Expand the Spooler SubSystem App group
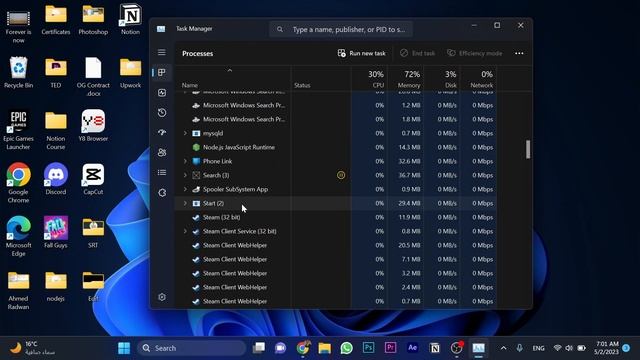Viewport: 640px width, 360px height. (185, 189)
